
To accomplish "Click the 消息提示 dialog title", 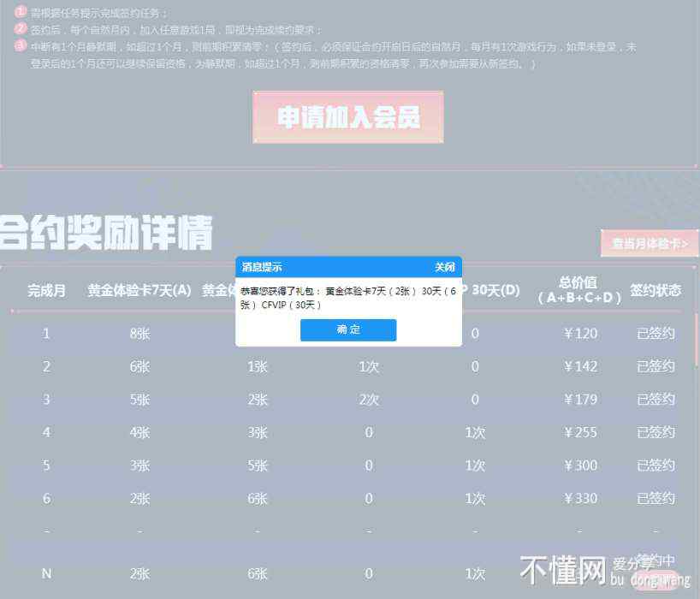I will pyautogui.click(x=262, y=267).
